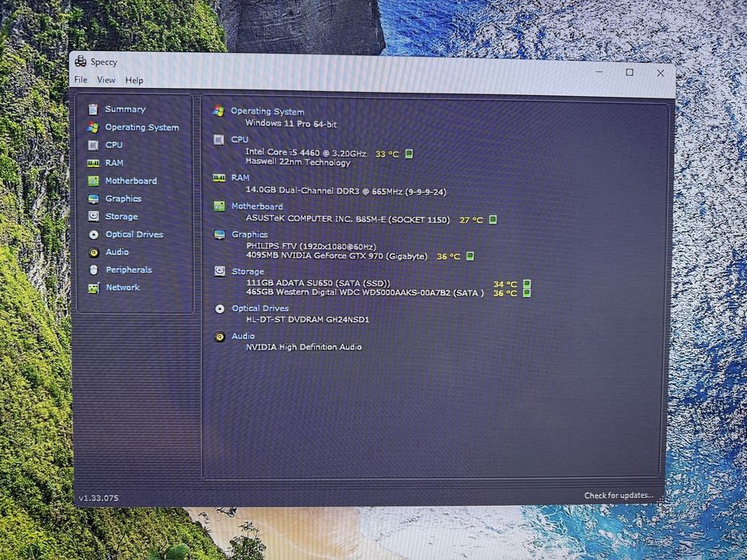Image resolution: width=747 pixels, height=560 pixels.
Task: Click the Optical Drives icon in summary panel
Action: [219, 309]
